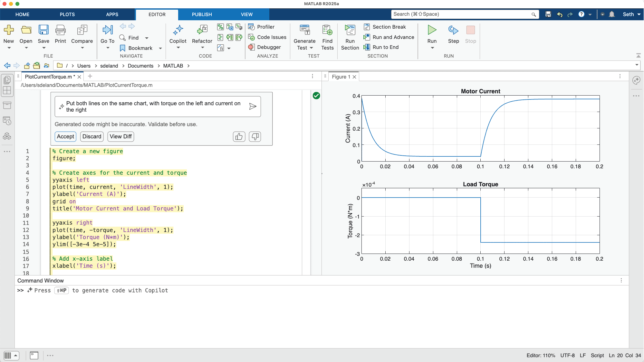Click the Comment icon in CODE section
Viewport: 644px width, 362px height.
pos(220,27)
